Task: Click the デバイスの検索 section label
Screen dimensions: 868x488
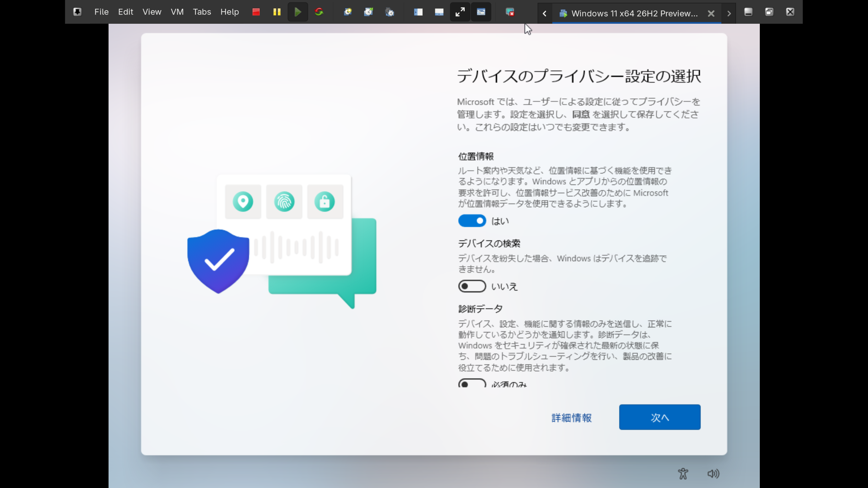Action: click(489, 243)
